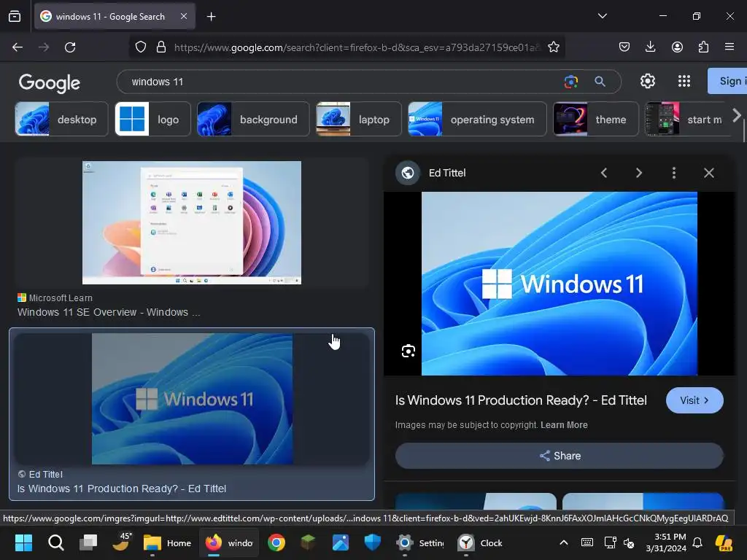Open the Settings app on taskbar
The height and width of the screenshot is (560, 747).
pos(419,542)
